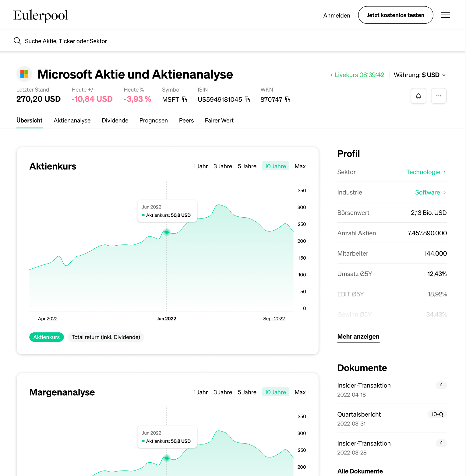Click Mehr anzeigen in Profil
The width and height of the screenshot is (466, 476).
(358, 337)
